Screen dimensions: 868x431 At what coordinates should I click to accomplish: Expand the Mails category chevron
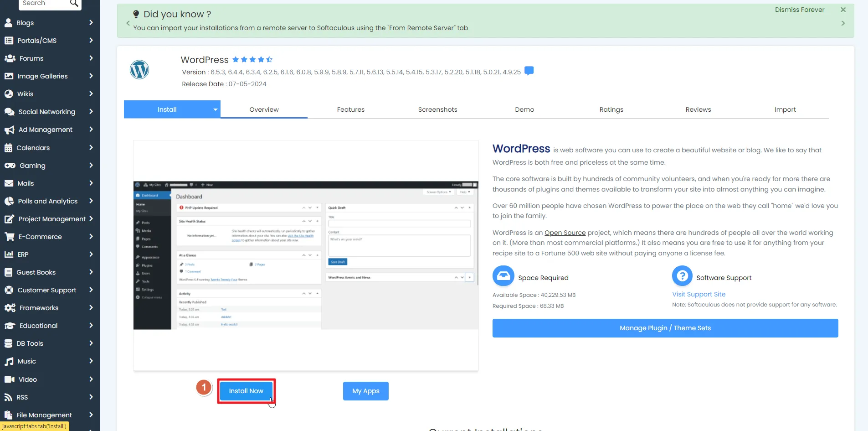(x=91, y=183)
